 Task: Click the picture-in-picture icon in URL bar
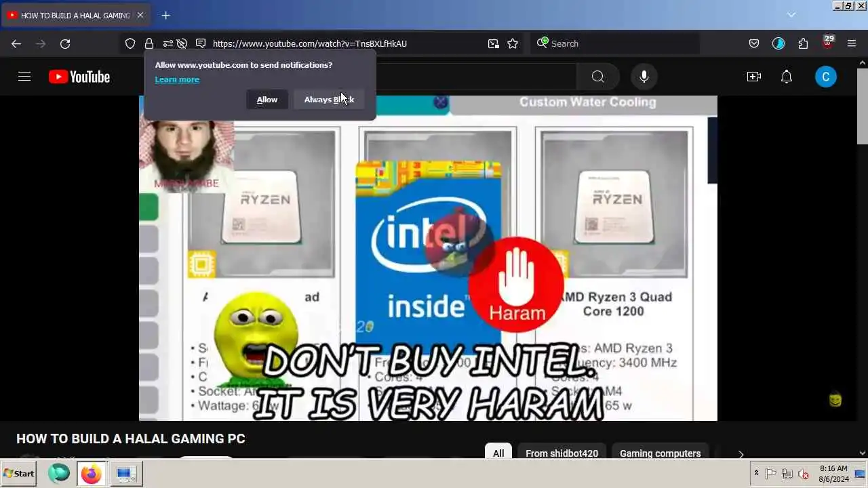click(x=493, y=43)
